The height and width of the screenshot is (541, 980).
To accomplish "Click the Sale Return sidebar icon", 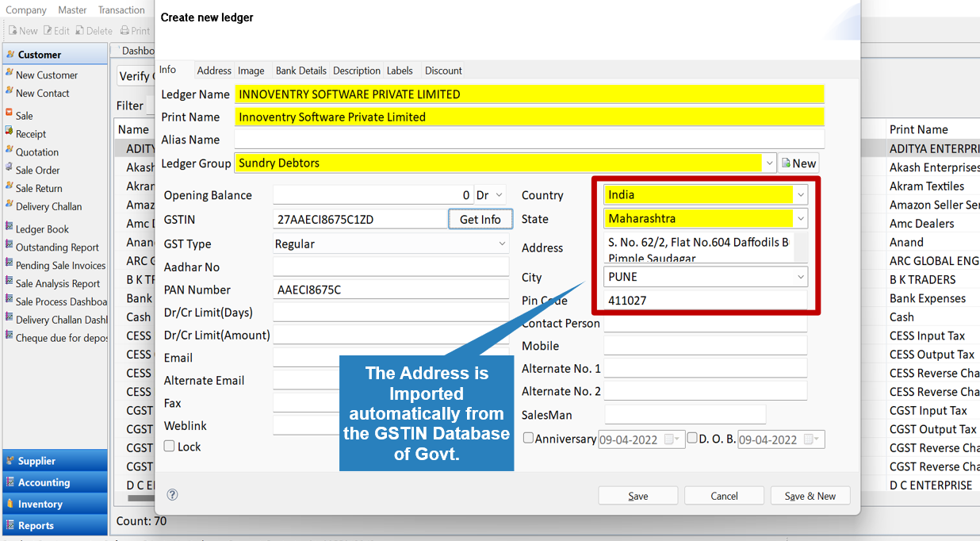I will point(10,187).
